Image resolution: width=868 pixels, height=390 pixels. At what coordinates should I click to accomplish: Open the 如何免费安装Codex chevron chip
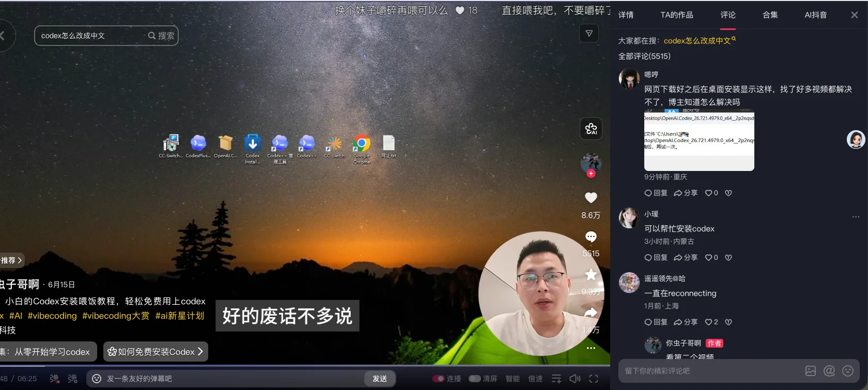pyautogui.click(x=156, y=352)
